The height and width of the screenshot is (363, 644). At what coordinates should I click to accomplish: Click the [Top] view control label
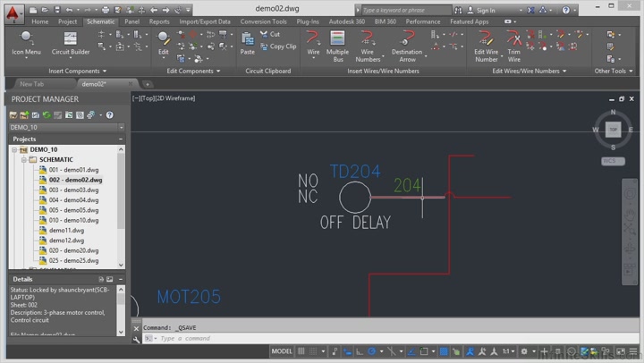(x=148, y=98)
